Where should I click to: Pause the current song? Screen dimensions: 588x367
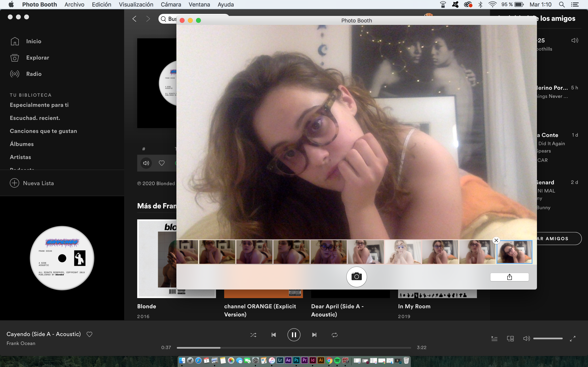coord(294,335)
